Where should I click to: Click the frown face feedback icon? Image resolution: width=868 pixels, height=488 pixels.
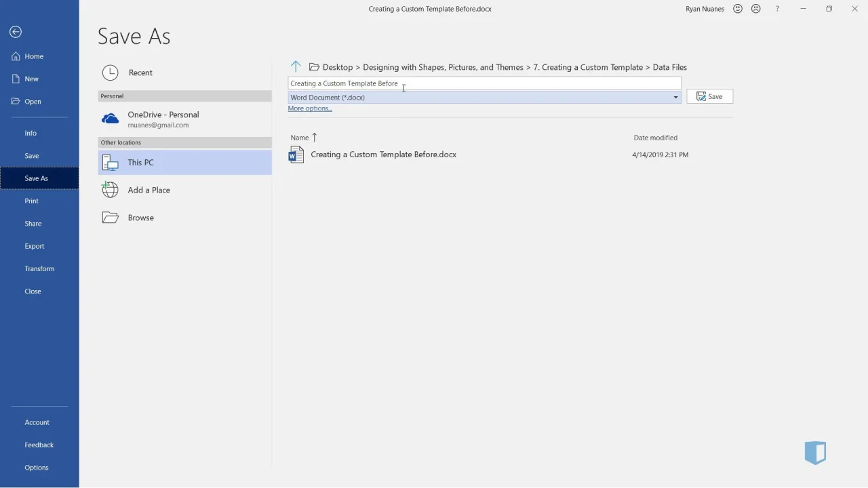pyautogui.click(x=756, y=9)
